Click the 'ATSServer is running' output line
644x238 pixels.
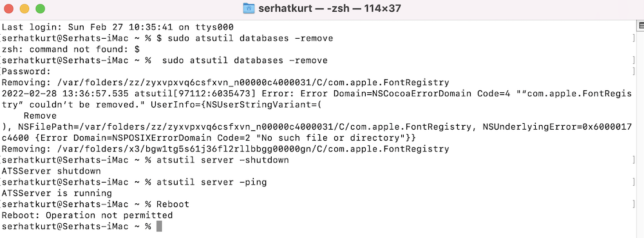coord(57,193)
